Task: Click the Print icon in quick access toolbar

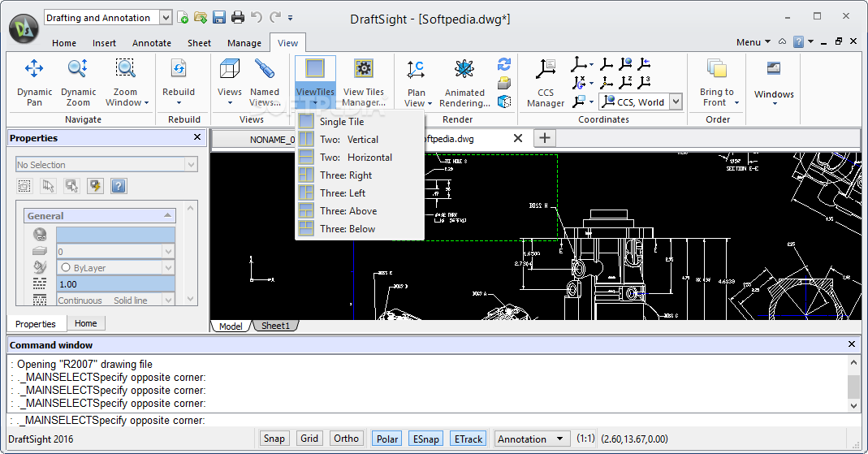Action: pos(238,17)
